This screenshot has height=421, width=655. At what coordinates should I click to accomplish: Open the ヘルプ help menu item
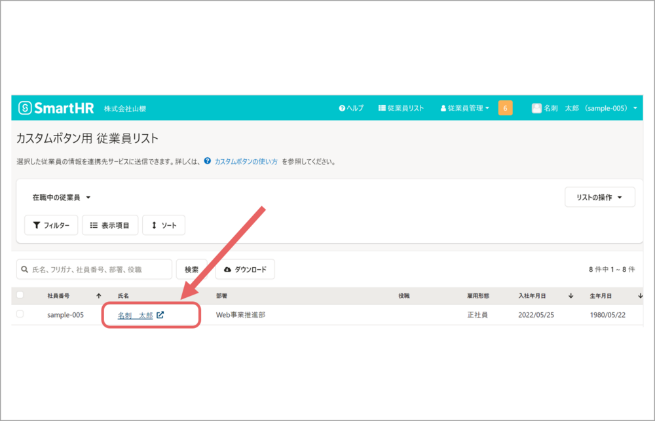tap(351, 108)
